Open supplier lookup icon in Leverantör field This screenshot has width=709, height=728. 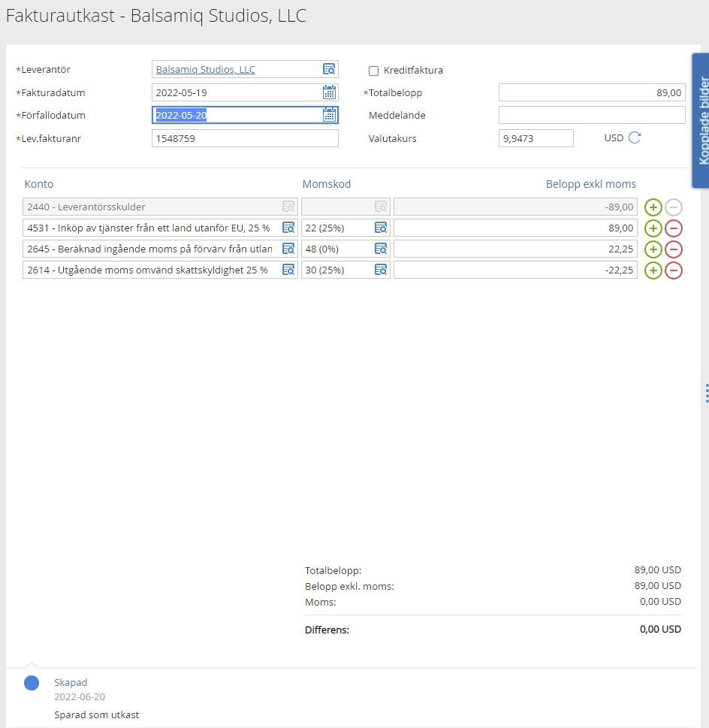click(329, 69)
